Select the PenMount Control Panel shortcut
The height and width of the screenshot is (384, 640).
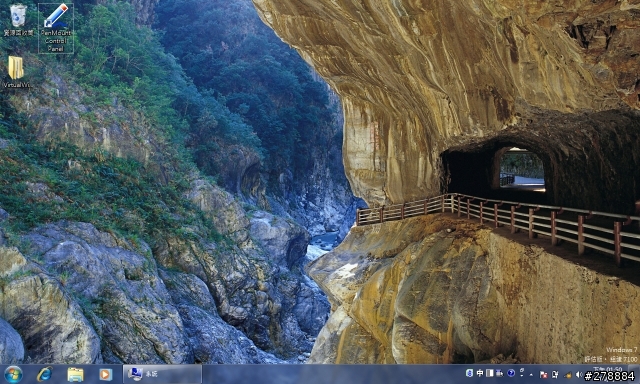pos(56,28)
